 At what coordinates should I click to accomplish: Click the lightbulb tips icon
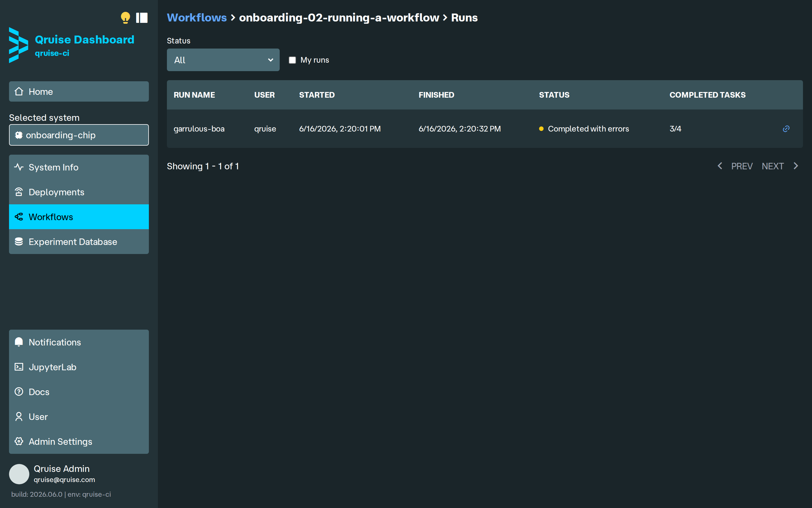(125, 18)
